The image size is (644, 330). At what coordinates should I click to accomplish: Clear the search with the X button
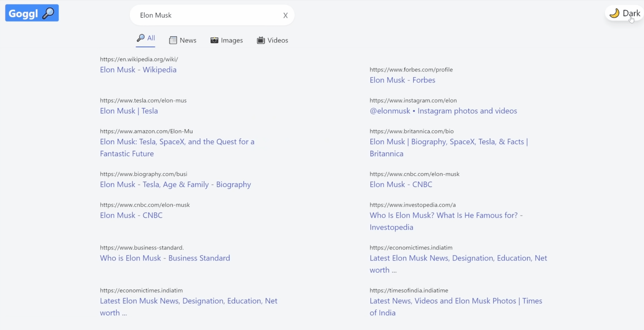pos(285,15)
